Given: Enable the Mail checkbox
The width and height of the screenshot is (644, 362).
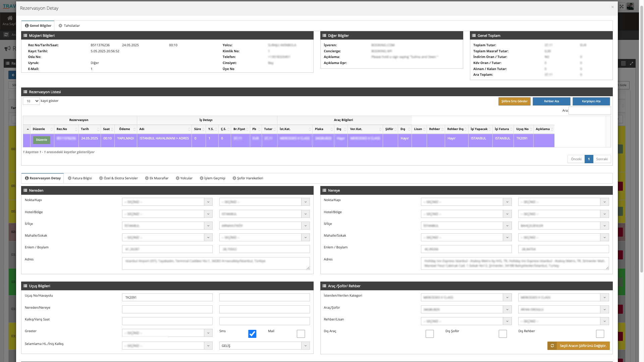Looking at the screenshot, I should pos(301,334).
